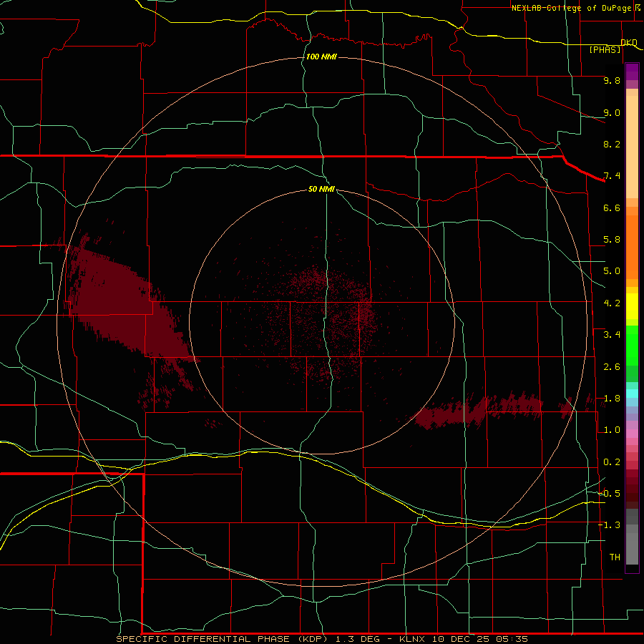
Task: Click the 1.8 scale value
Action: tap(612, 399)
